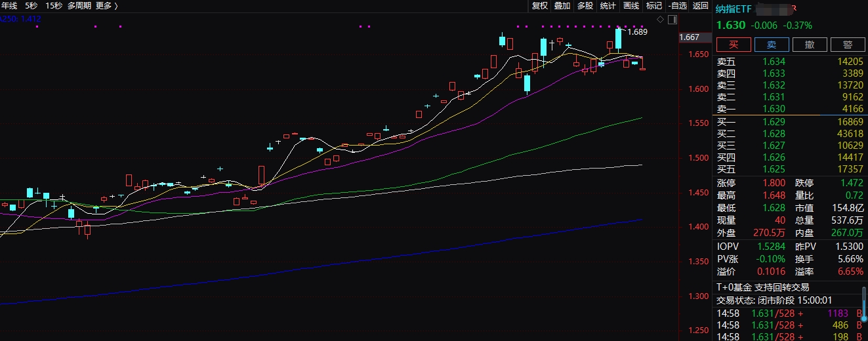Click the diamond marker icon above the chart
The image size is (868, 341).
[660, 19]
